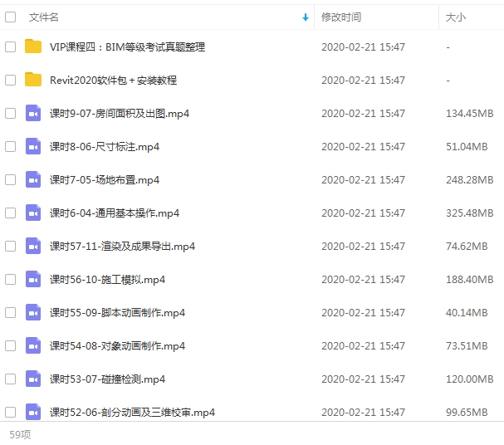Open folder Revit2020软件包＋安装教程
The width and height of the screenshot is (504, 445).
tap(113, 80)
